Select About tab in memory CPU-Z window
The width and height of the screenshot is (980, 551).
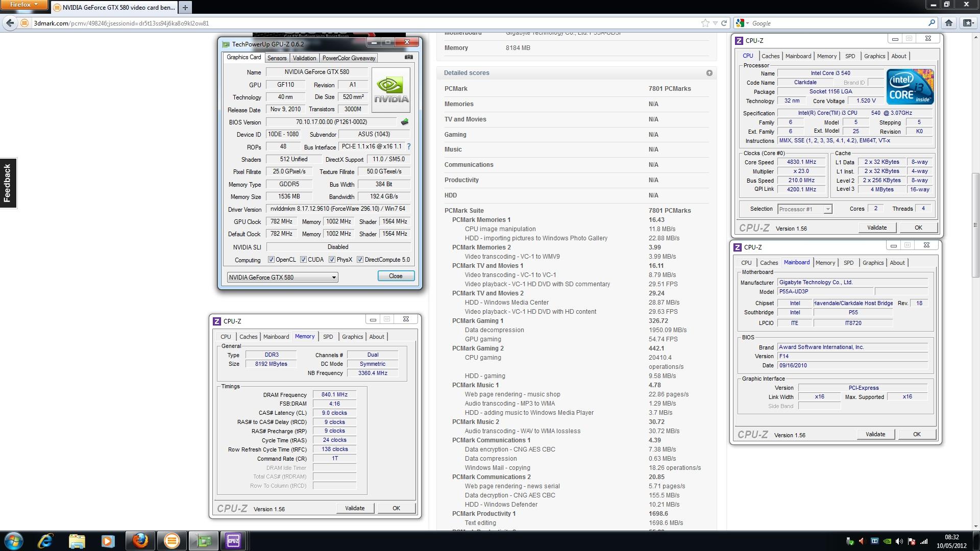[377, 337]
